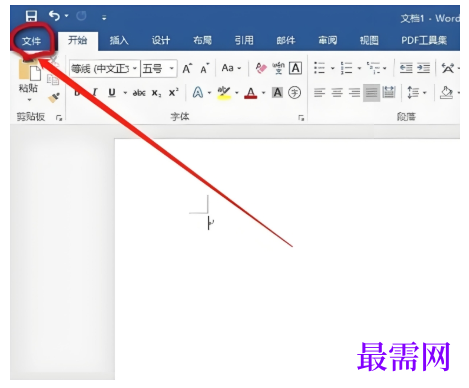Open the Undo history dropdown arrow

coord(66,16)
